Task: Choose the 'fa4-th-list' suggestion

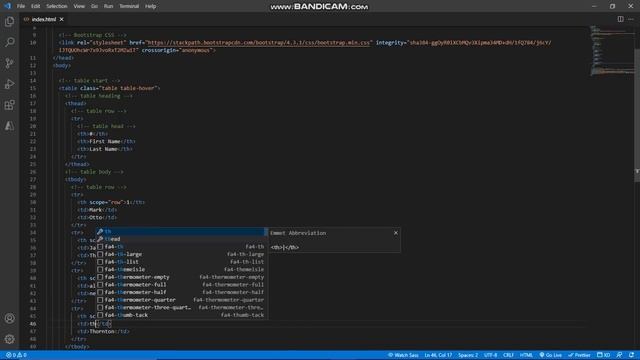Action: [x=181, y=262]
